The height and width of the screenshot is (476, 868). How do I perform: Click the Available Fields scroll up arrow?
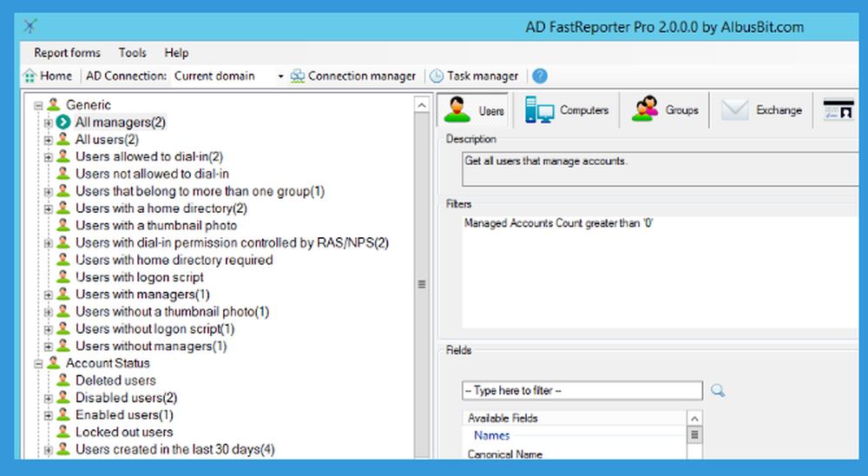(x=694, y=419)
